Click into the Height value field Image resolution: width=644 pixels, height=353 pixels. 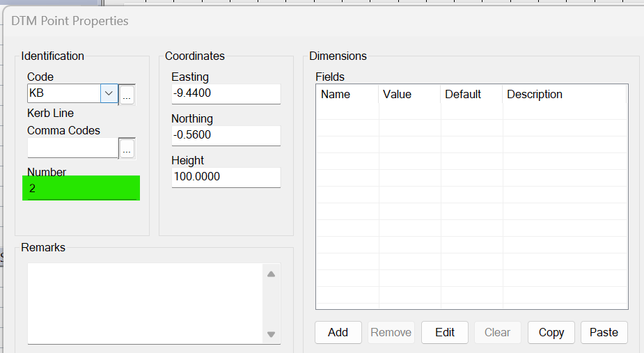tap(225, 177)
